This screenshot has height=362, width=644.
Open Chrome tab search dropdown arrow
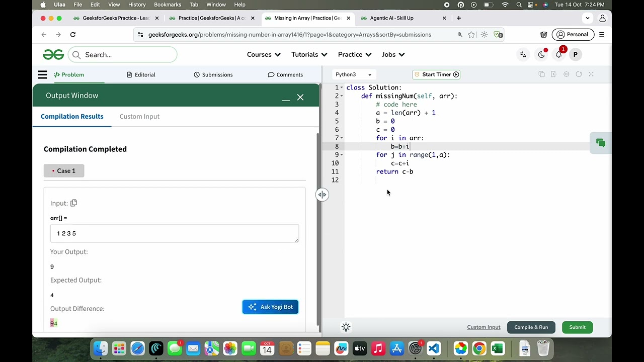[588, 18]
